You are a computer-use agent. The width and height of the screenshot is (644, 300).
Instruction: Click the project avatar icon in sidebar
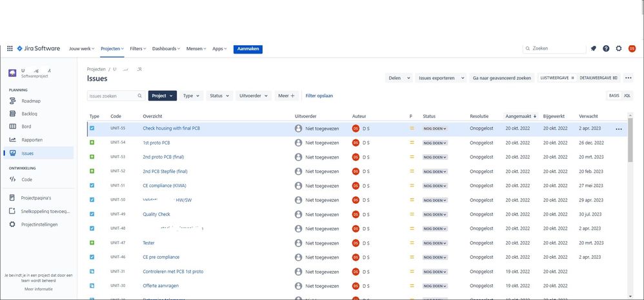(x=12, y=73)
